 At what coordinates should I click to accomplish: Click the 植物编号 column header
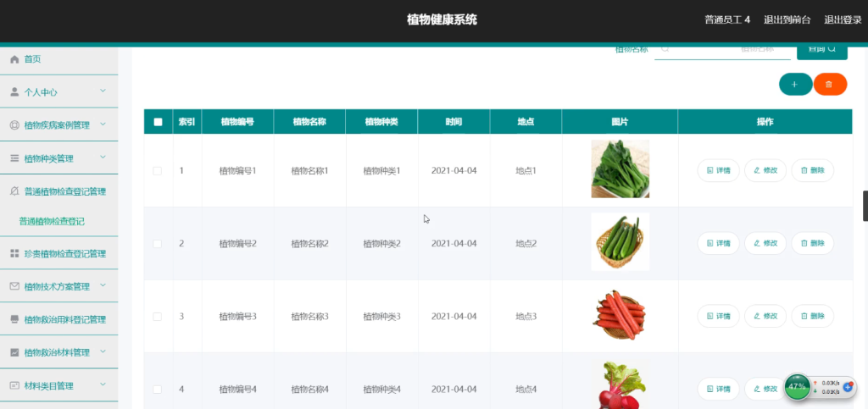coord(237,122)
